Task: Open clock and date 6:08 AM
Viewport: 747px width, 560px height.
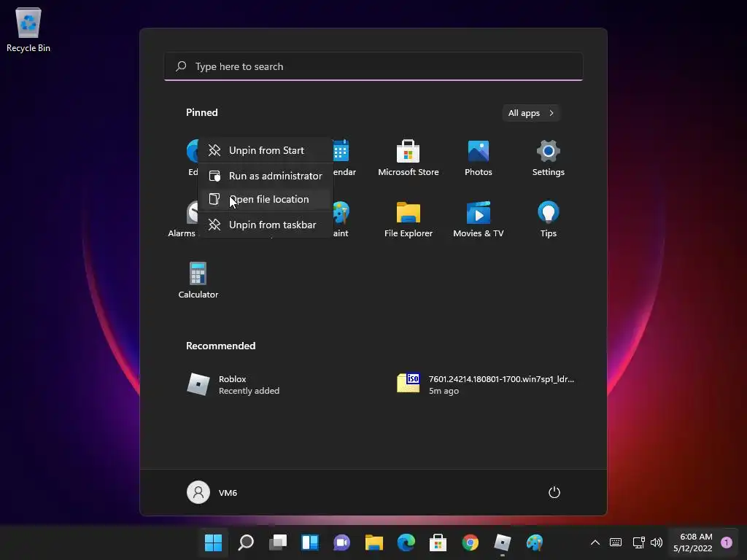Action: click(693, 542)
